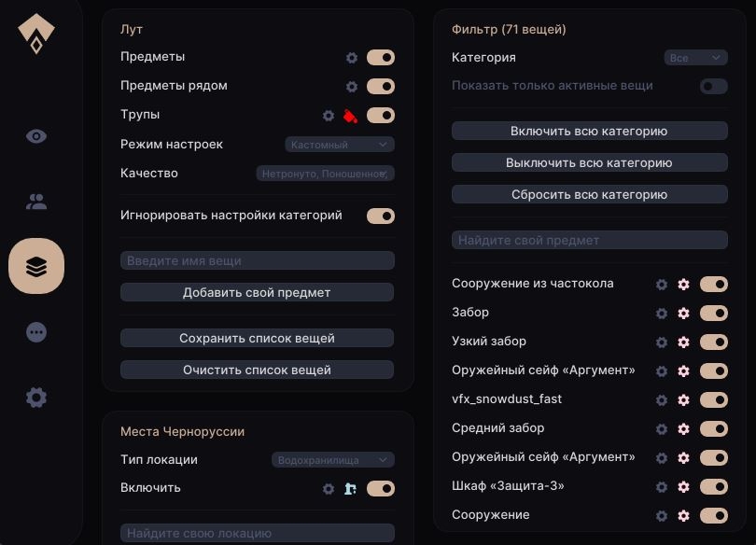The width and height of the screenshot is (756, 545).
Task: Open gear settings for Узкий забор
Action: [x=662, y=342]
